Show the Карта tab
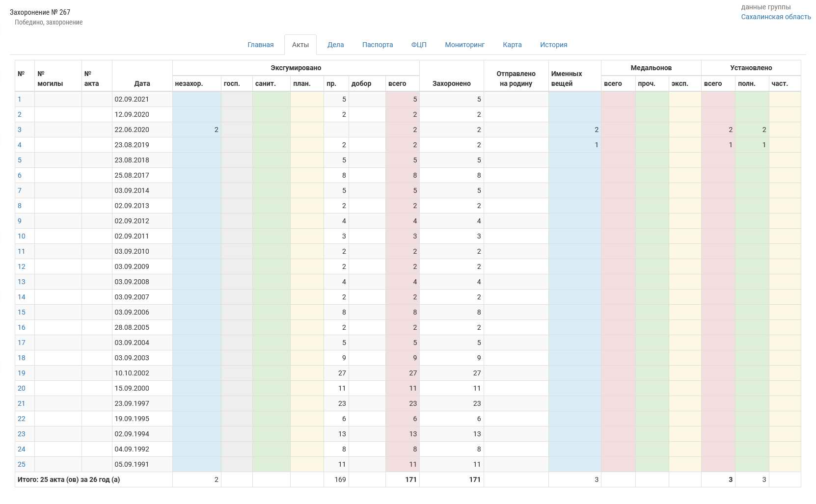816x504 pixels. (512, 45)
